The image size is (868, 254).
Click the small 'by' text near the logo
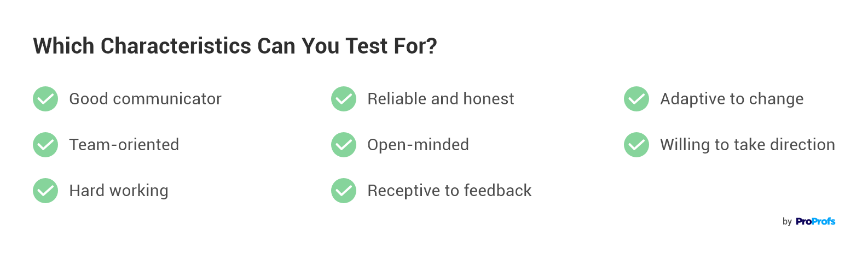(x=787, y=222)
